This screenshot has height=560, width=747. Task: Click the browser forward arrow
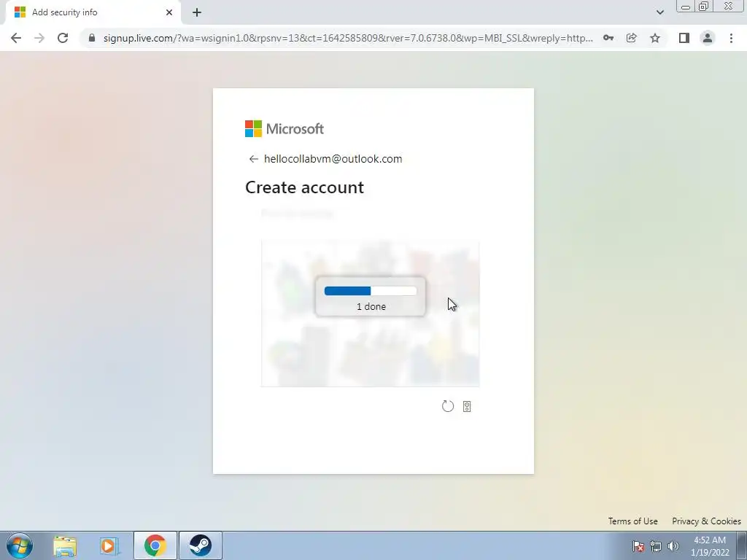point(39,38)
